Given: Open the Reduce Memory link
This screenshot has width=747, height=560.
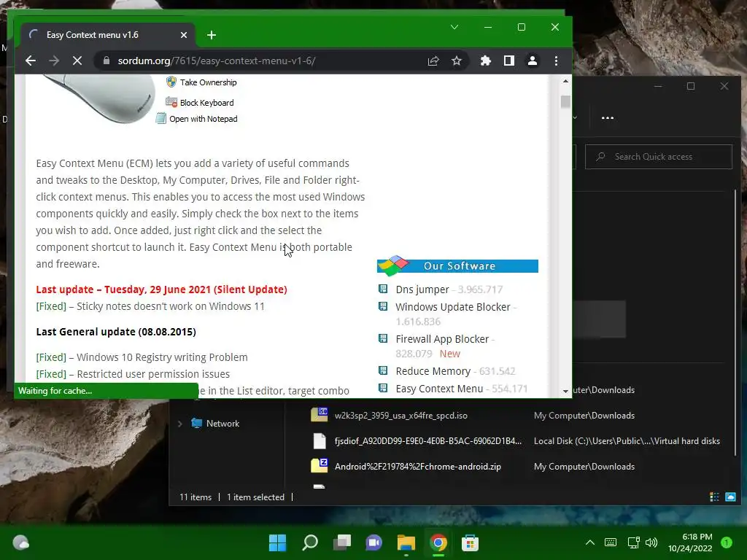Looking at the screenshot, I should 433,371.
